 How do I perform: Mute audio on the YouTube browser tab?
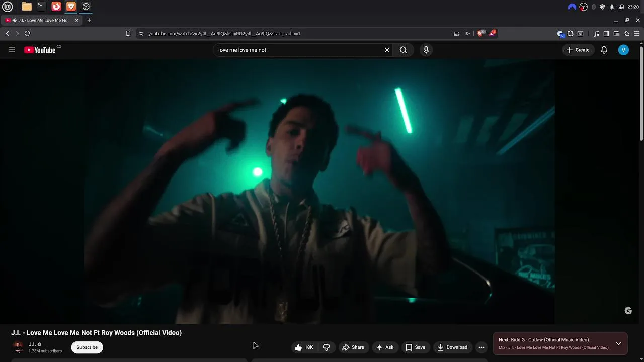click(x=14, y=20)
